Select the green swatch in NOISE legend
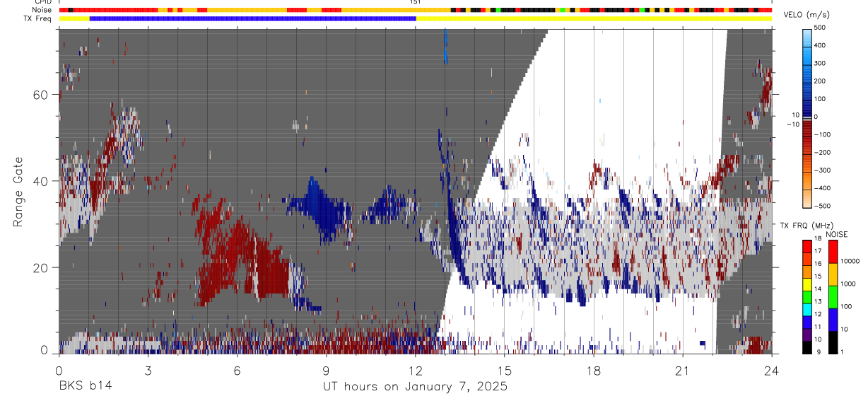 tap(833, 296)
